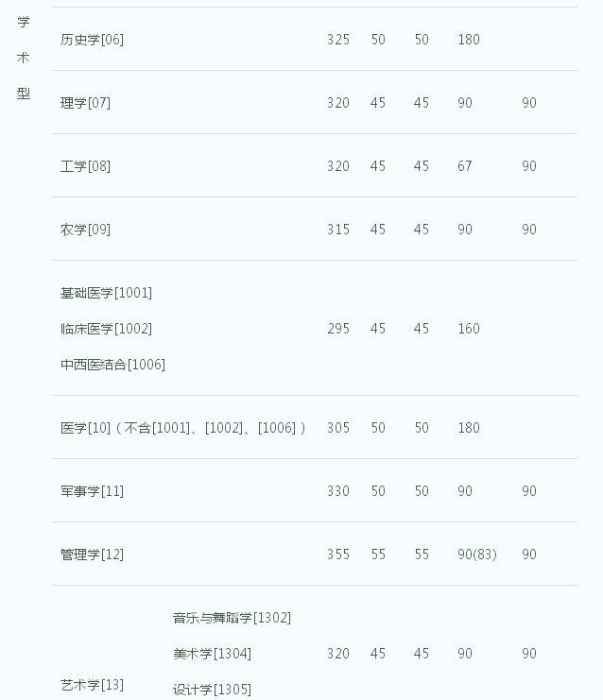This screenshot has width=603, height=700.
Task: Select total score 330 for 军事学
Action: coord(338,491)
